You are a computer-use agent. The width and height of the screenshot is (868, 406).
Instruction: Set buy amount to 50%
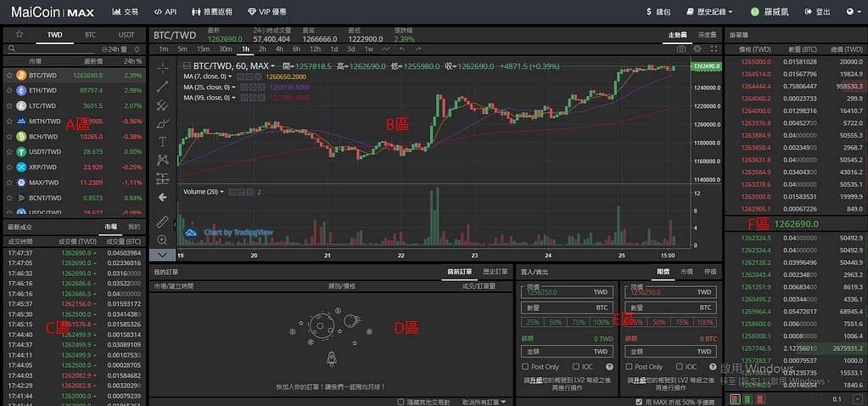point(555,323)
